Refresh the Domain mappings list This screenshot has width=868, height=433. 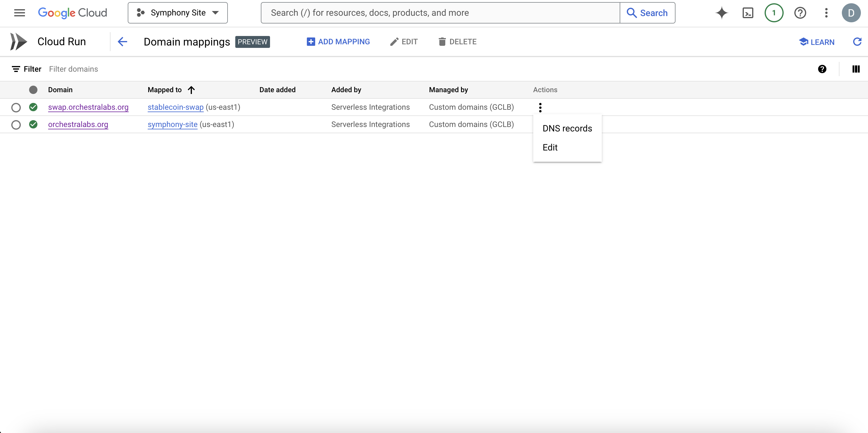[857, 41]
